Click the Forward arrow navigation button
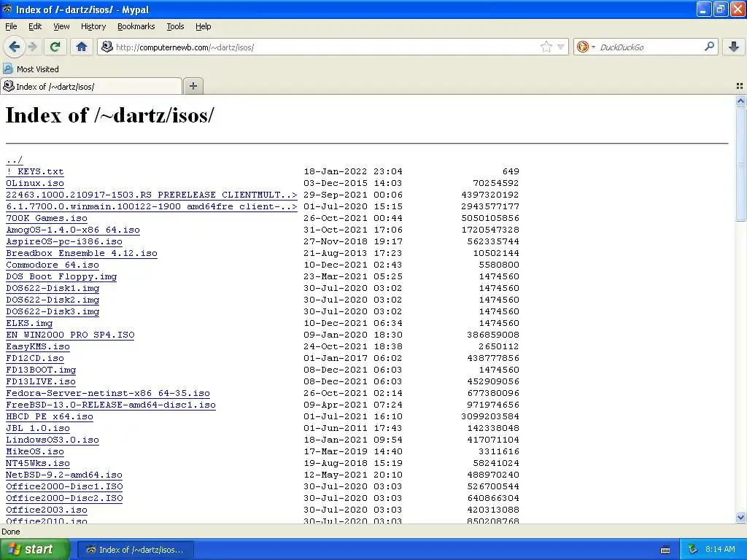 (33, 47)
